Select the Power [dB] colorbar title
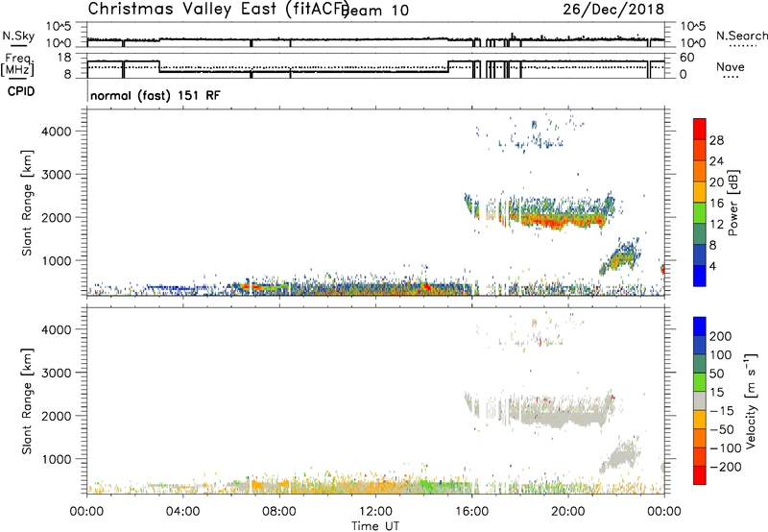 coord(732,203)
